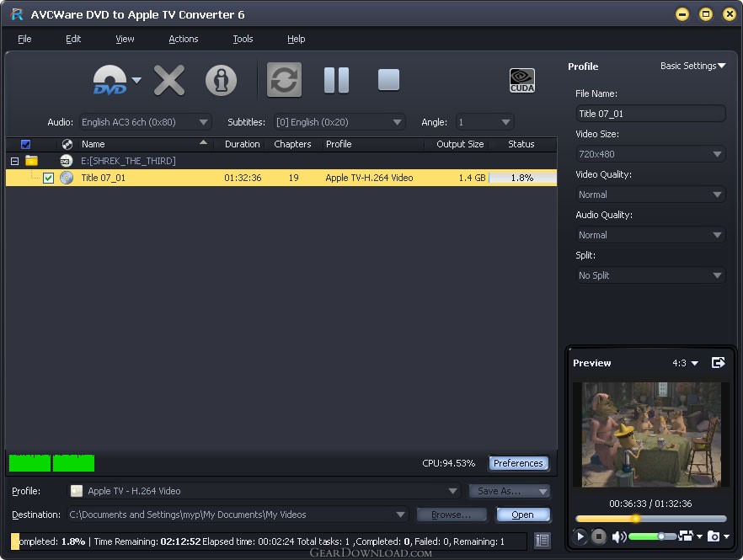Open DVD info with the info icon
Viewport: 743px width, 560px height.
[x=221, y=80]
